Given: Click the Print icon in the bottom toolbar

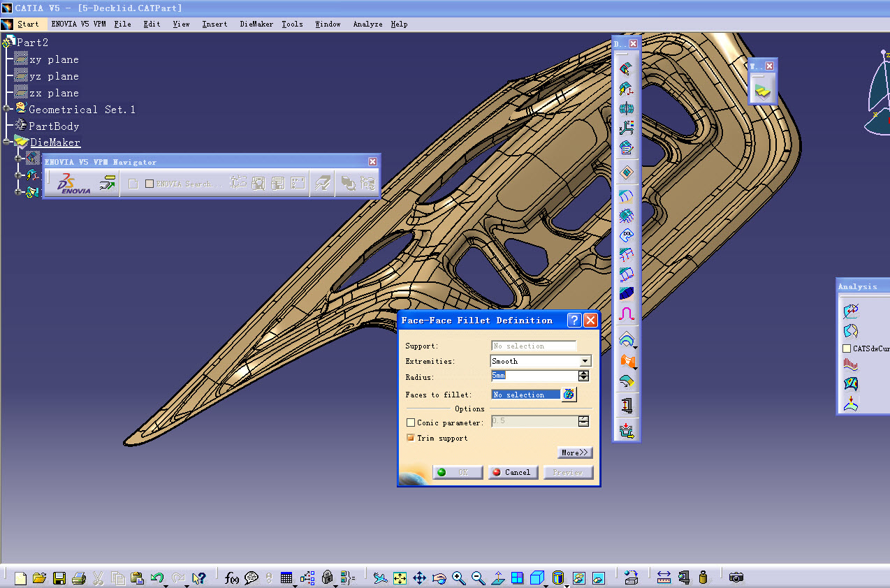Looking at the screenshot, I should tap(78, 578).
